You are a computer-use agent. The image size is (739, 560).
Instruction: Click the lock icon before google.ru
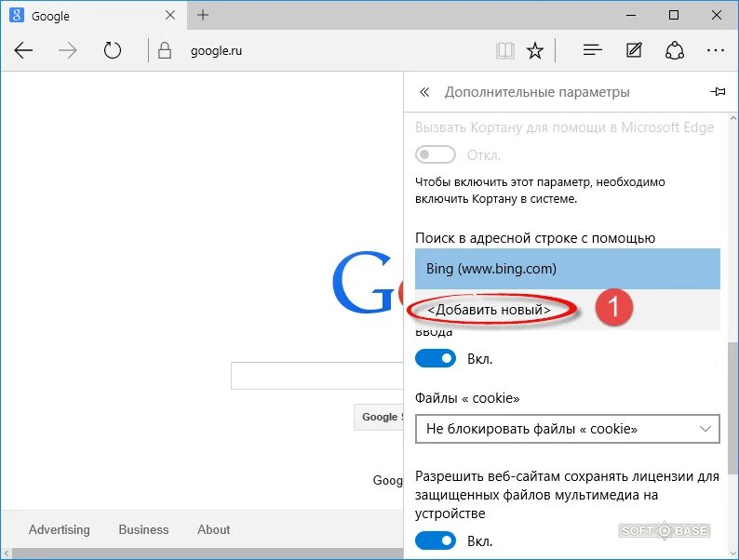tap(165, 50)
